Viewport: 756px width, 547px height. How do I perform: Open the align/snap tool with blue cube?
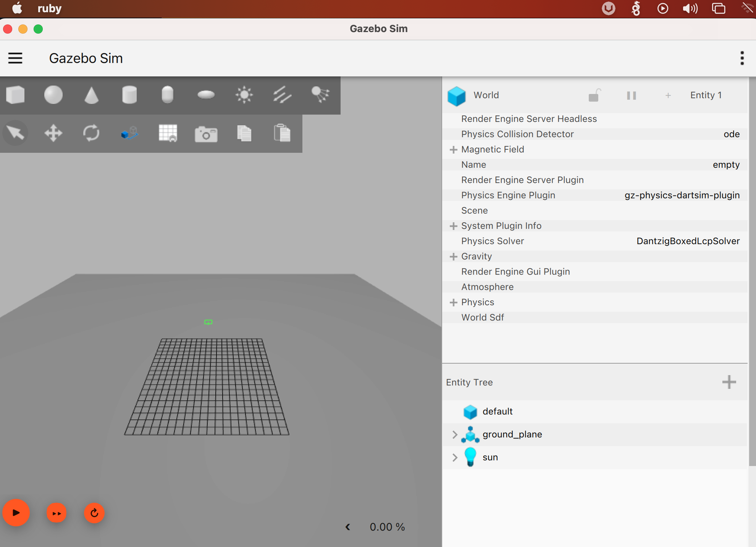(129, 133)
